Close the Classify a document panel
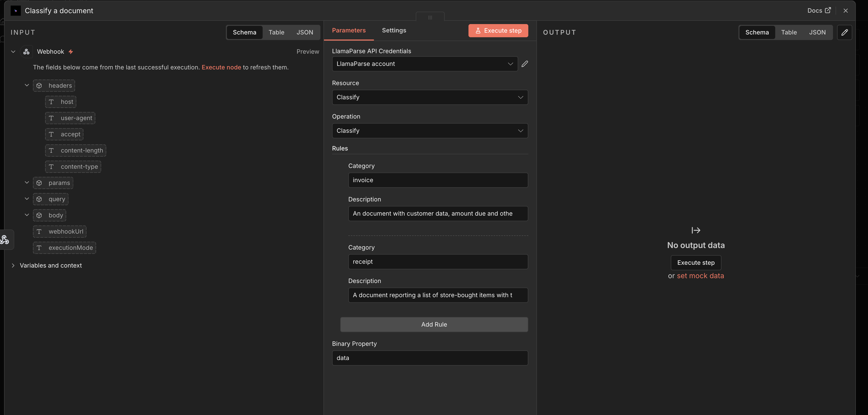868x415 pixels. point(845,10)
